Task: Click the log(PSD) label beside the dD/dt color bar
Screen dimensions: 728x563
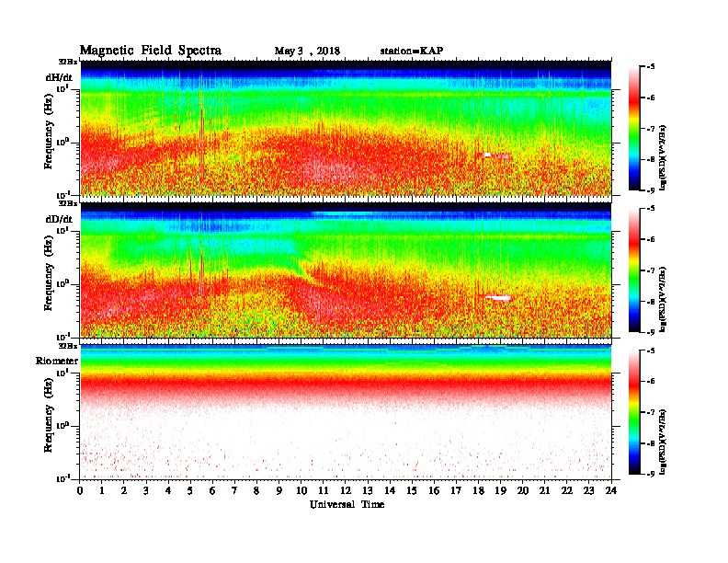Action: 664,300
